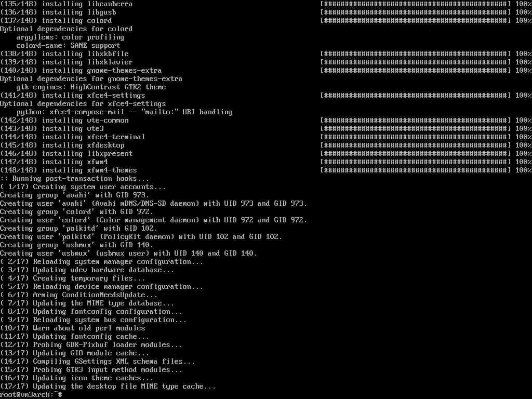
Task: Click the colord install progress bar
Action: click(x=416, y=21)
